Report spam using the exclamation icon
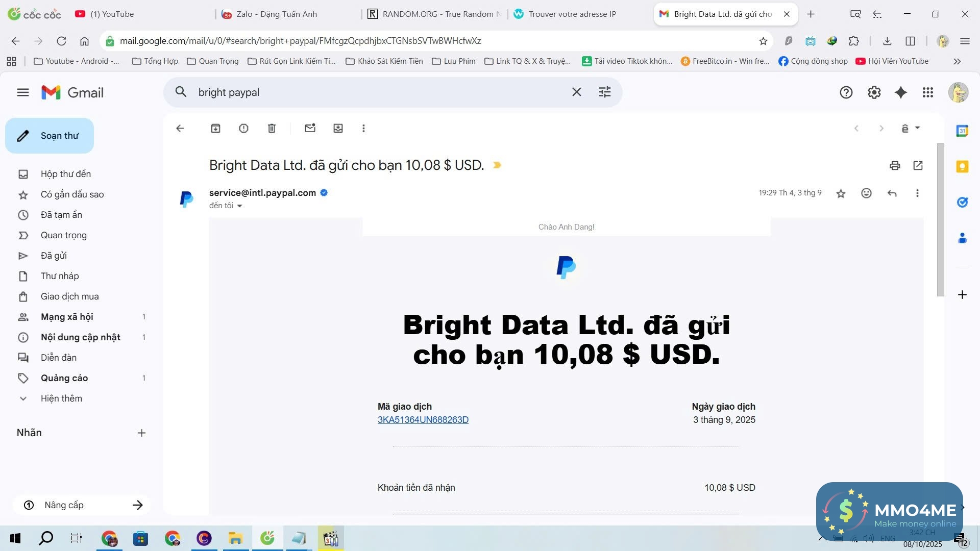 pyautogui.click(x=243, y=129)
